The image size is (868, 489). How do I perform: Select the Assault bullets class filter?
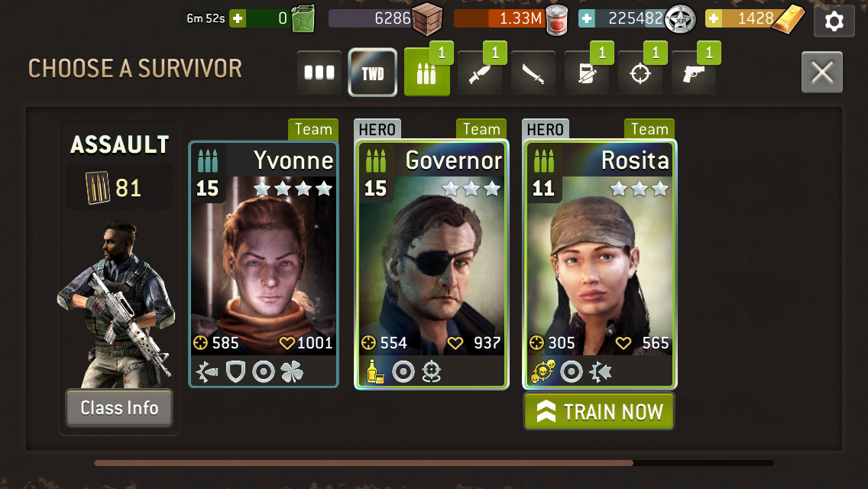click(x=427, y=73)
